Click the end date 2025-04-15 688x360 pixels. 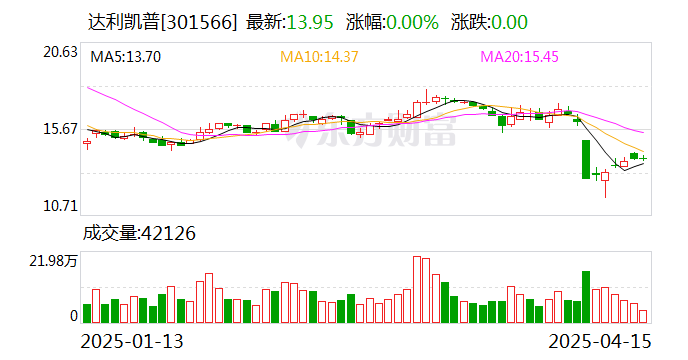(600, 342)
